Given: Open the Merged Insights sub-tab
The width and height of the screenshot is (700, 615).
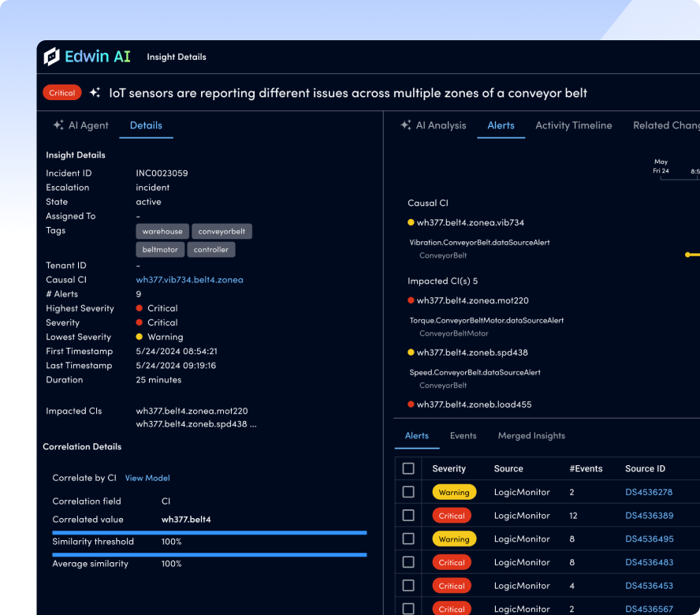Looking at the screenshot, I should click(x=531, y=435).
